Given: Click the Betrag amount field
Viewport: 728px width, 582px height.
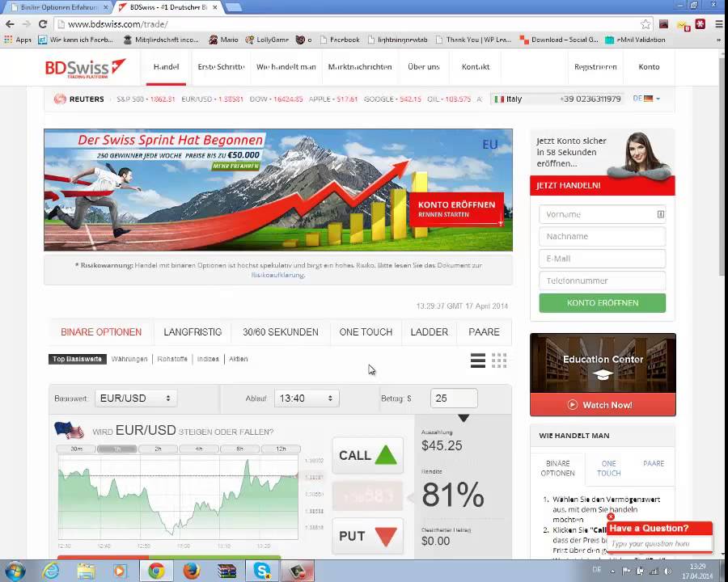Looking at the screenshot, I should (x=454, y=399).
